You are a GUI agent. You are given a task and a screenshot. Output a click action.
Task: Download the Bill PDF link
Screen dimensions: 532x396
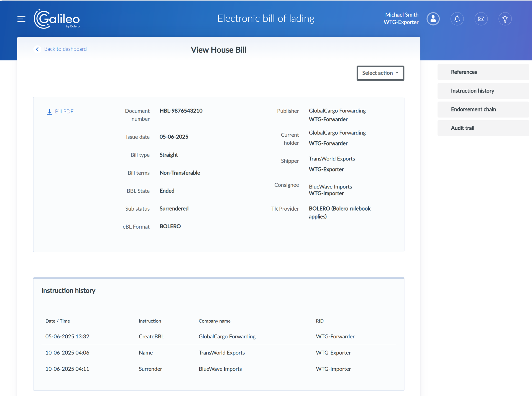[64, 111]
